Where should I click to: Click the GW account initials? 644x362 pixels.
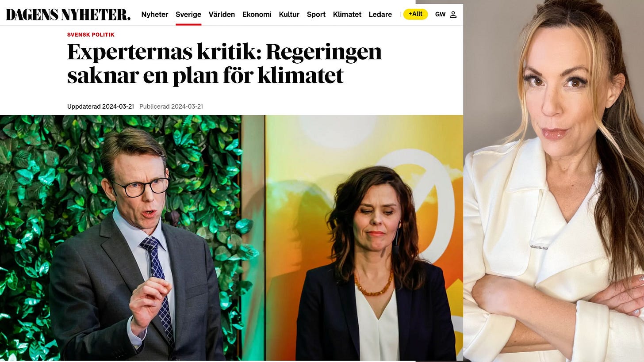[440, 15]
